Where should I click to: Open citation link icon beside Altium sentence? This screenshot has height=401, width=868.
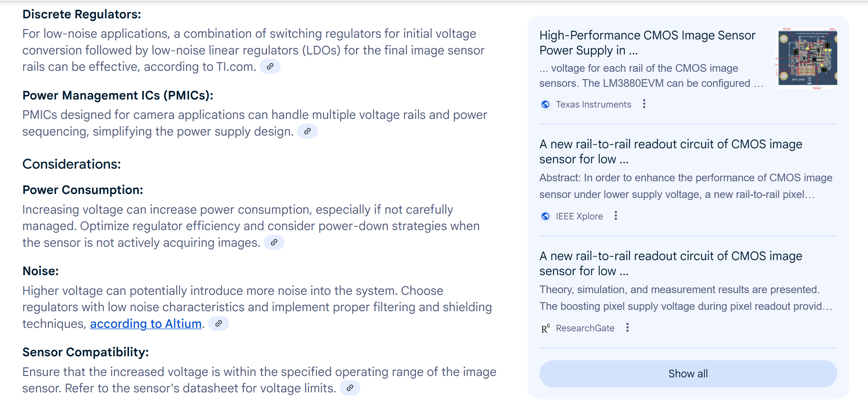(x=219, y=324)
